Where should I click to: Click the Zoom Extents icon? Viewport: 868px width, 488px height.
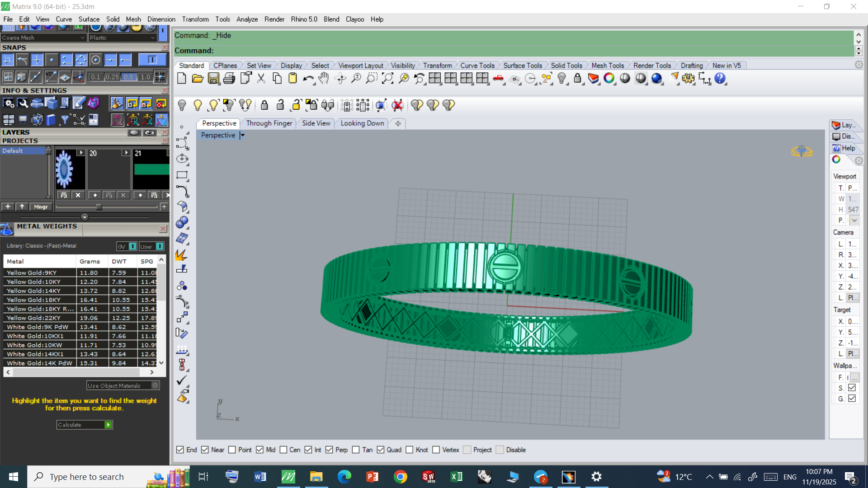(387, 79)
